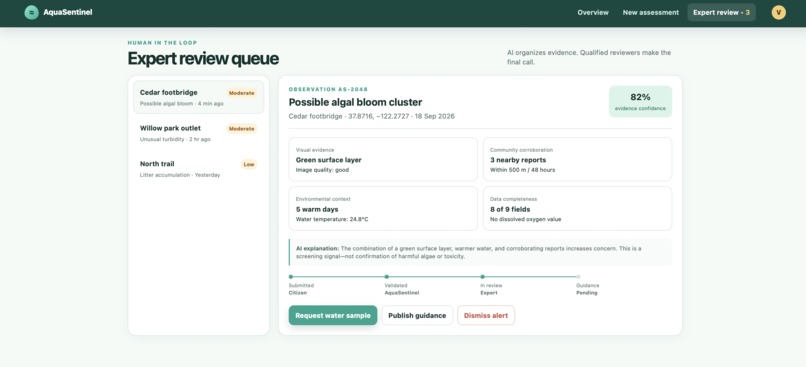The height and width of the screenshot is (367, 806).
Task: Open the Community corroboration card
Action: coord(577,159)
